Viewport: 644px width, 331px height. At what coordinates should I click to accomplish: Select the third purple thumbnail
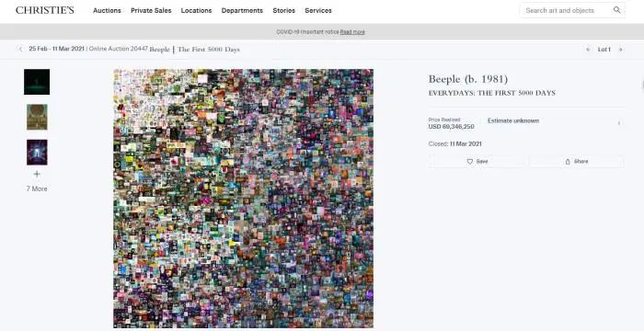[x=37, y=153]
